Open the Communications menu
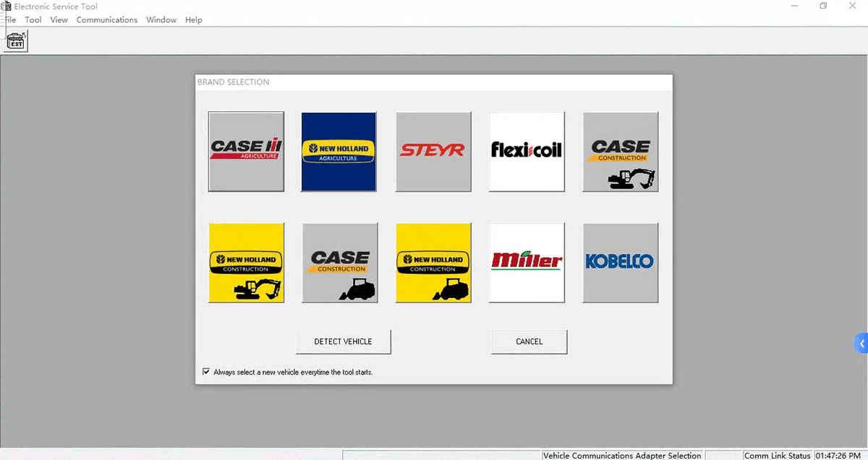The height and width of the screenshot is (460, 868). tap(106, 20)
